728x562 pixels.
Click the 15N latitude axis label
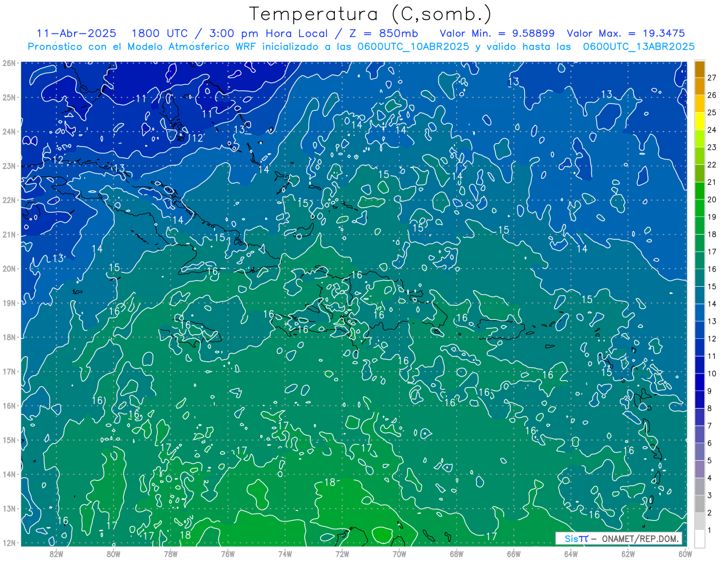(x=9, y=440)
